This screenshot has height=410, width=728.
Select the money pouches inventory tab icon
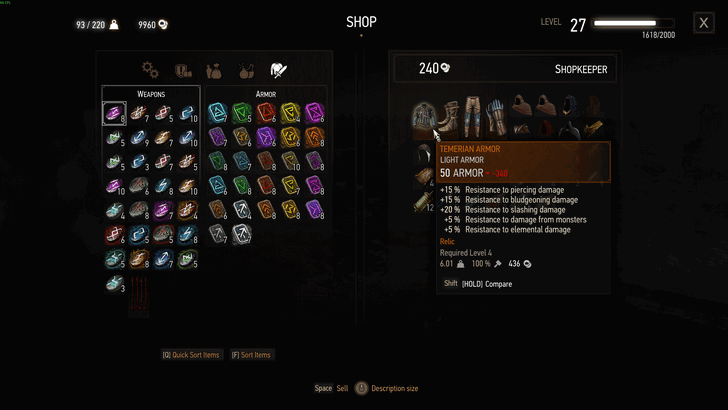coord(214,71)
